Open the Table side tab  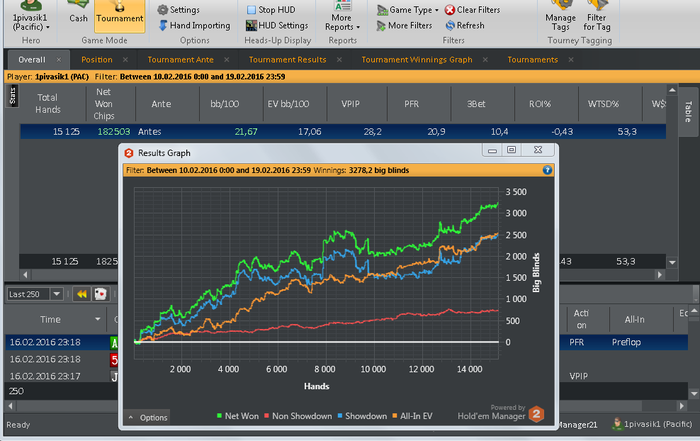pyautogui.click(x=688, y=112)
